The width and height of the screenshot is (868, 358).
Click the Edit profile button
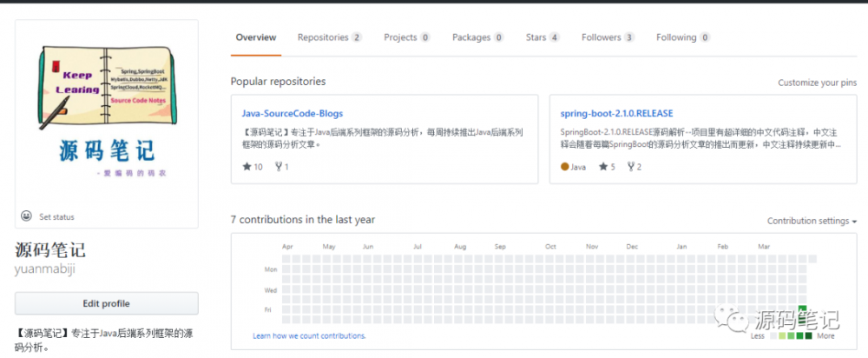[106, 303]
